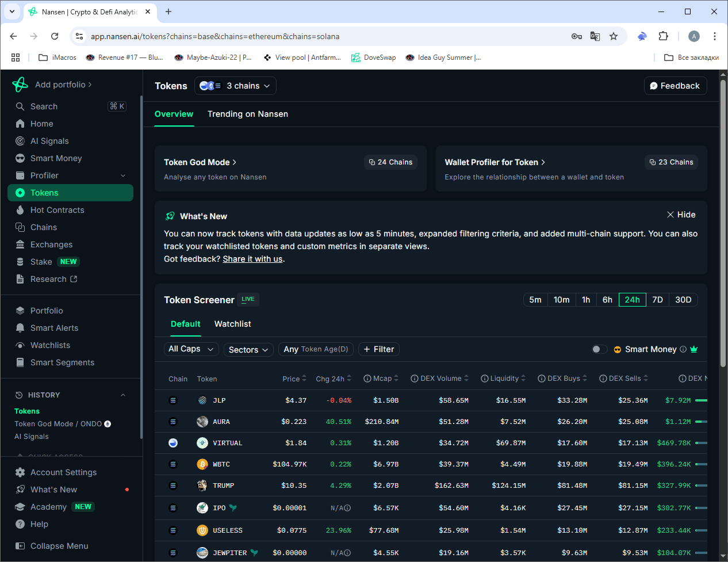The image size is (728, 562).
Task: Add a screener Filter
Action: tap(379, 349)
